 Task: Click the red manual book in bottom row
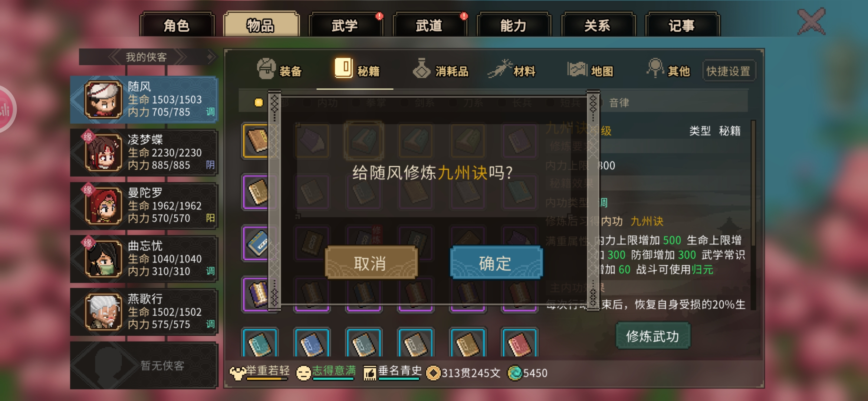(x=519, y=342)
